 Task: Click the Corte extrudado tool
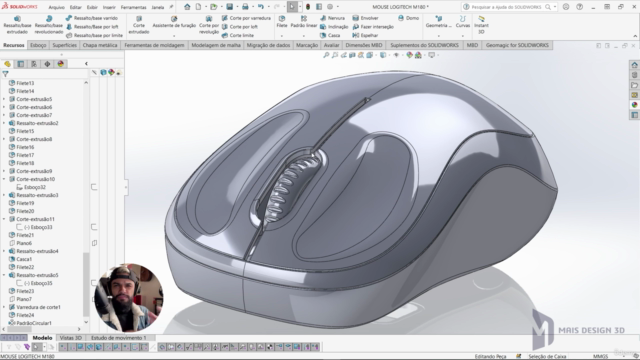pyautogui.click(x=139, y=25)
